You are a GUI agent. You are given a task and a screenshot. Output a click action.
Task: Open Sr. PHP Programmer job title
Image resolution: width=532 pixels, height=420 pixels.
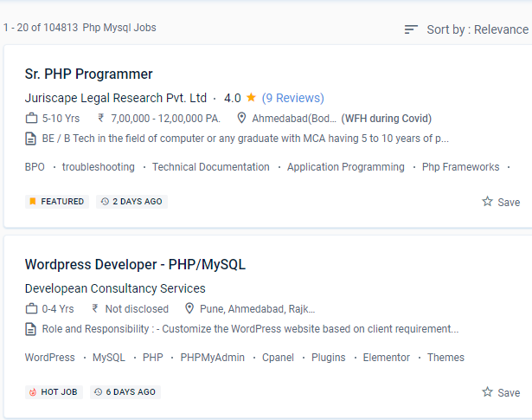[88, 74]
